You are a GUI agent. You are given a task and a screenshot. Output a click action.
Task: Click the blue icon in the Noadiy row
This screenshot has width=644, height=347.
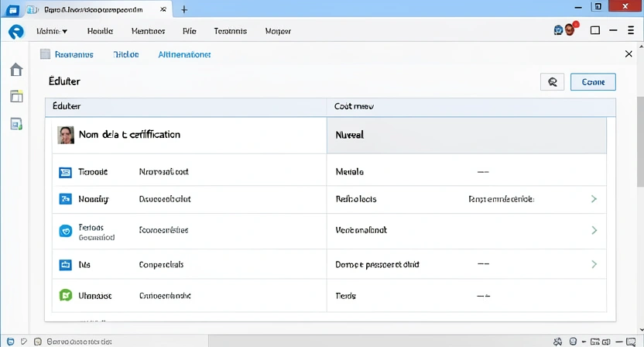coord(66,199)
